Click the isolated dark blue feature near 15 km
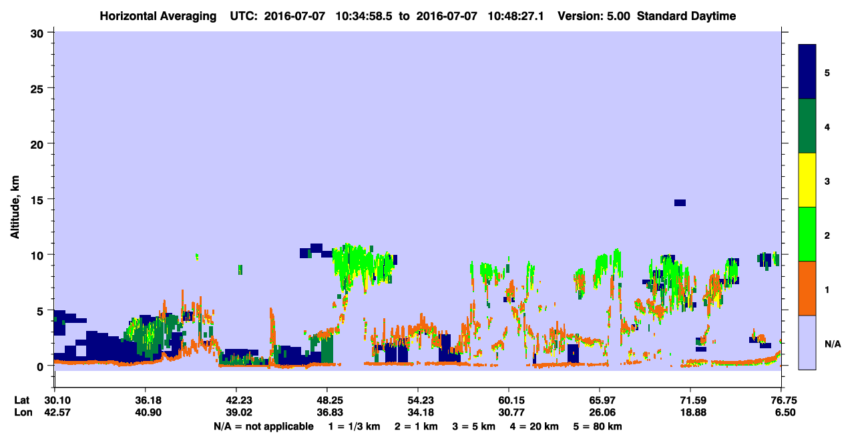This screenshot has height=445, width=868. 680,203
